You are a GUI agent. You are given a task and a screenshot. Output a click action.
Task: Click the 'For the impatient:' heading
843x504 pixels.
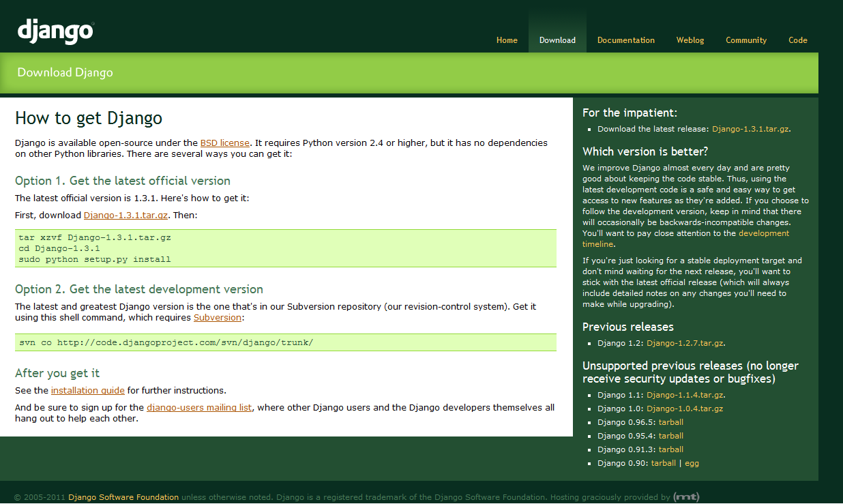click(x=630, y=113)
